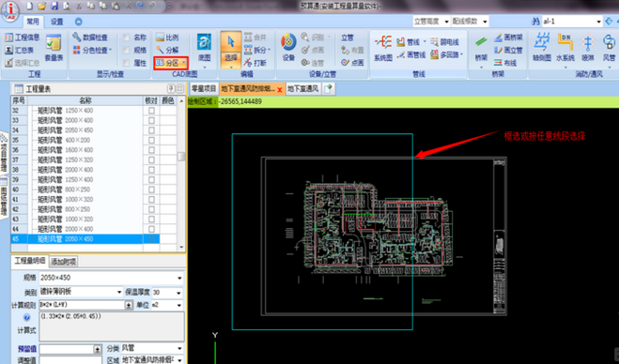Click the 布线 wiring tool
Image resolution: width=619 pixels, height=364 pixels.
[505, 63]
